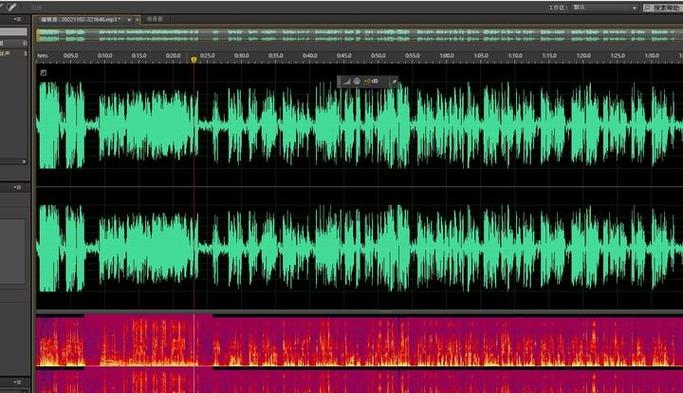Click the HUD volume knob
Image resolution: width=683 pixels, height=393 pixels.
(357, 81)
